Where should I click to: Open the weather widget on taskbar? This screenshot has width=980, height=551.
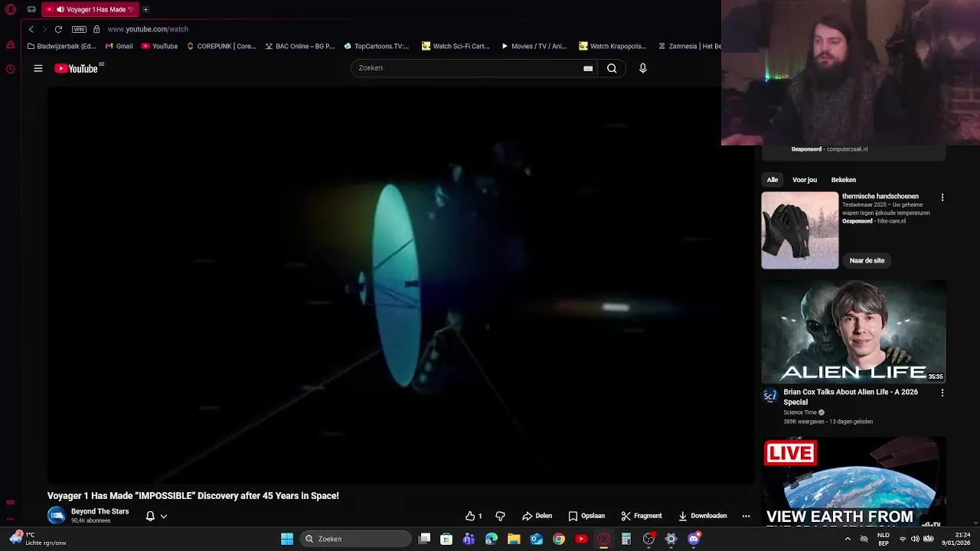coord(38,539)
